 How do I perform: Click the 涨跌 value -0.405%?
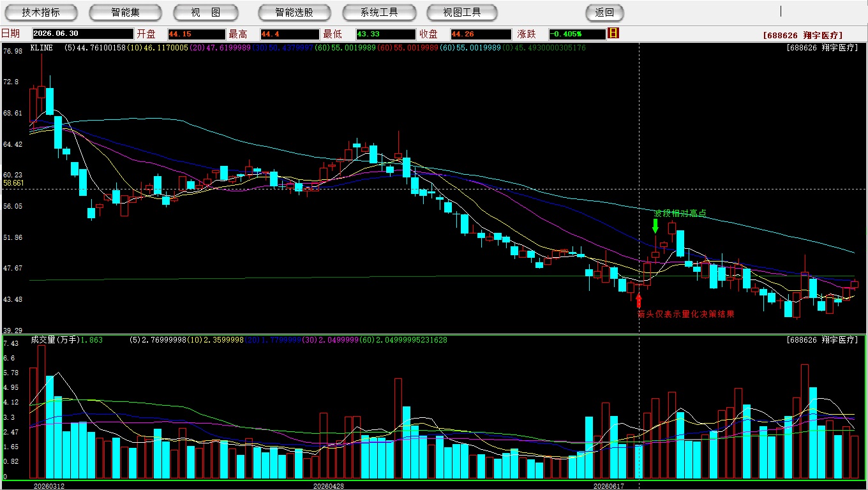click(x=577, y=34)
